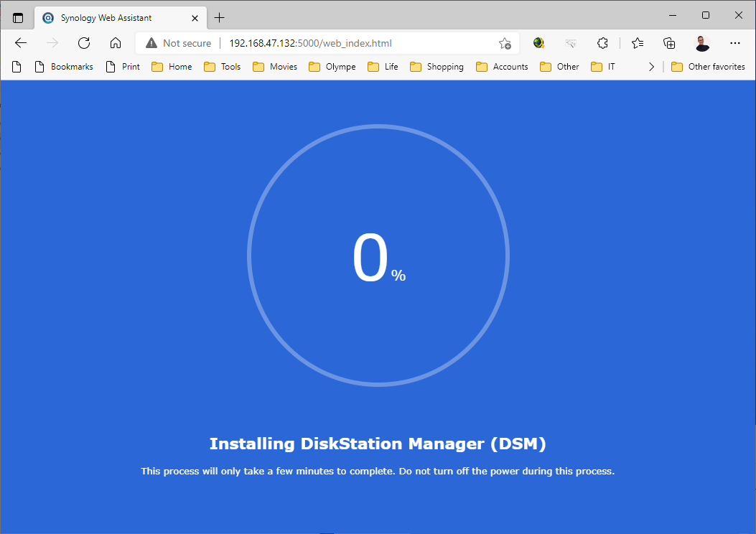
Task: Close the Edge browser window
Action: tap(739, 15)
